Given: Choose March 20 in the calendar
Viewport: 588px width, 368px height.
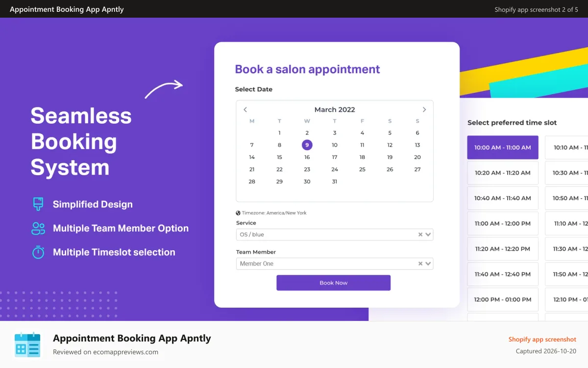Looking at the screenshot, I should coord(417,157).
